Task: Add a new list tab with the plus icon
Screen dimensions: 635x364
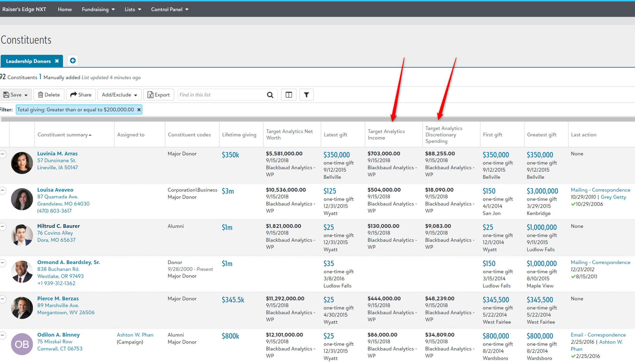Action: 72,61
